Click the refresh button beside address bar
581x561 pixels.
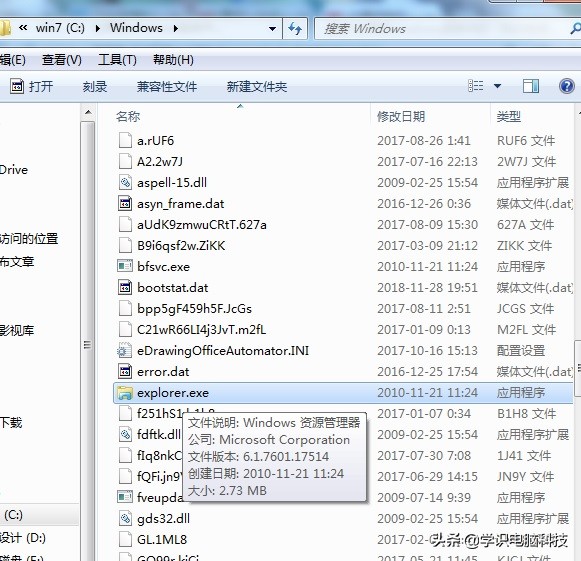[x=295, y=29]
